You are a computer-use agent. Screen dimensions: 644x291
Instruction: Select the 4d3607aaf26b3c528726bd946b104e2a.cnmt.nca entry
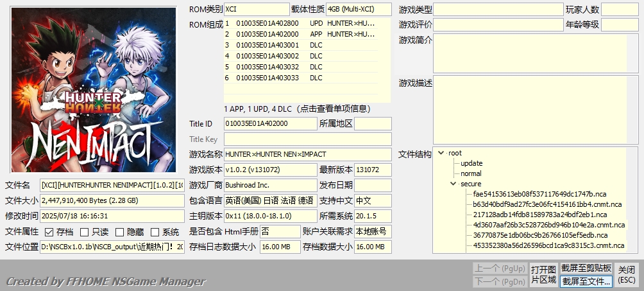(548, 225)
